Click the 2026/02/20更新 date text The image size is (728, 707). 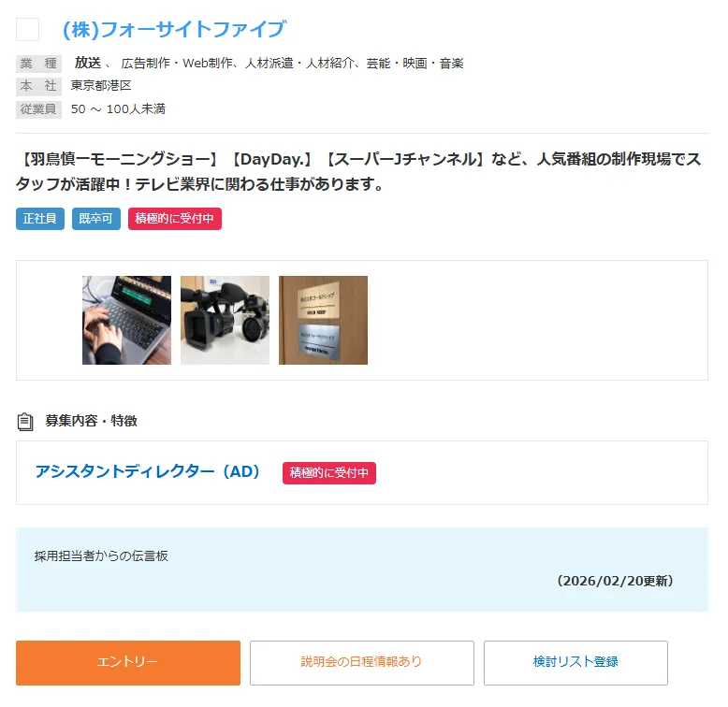point(615,581)
